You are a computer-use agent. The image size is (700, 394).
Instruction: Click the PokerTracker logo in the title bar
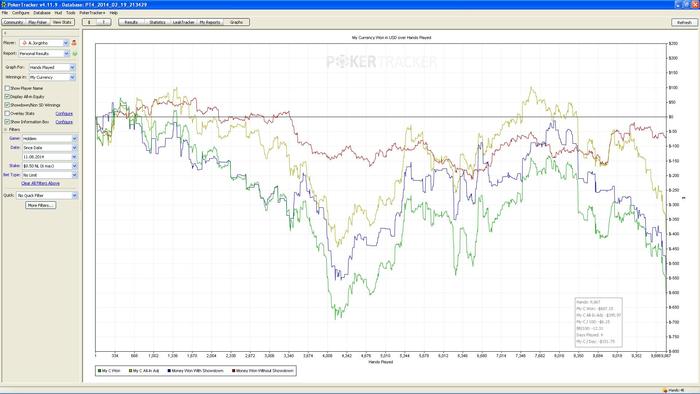(4, 4)
